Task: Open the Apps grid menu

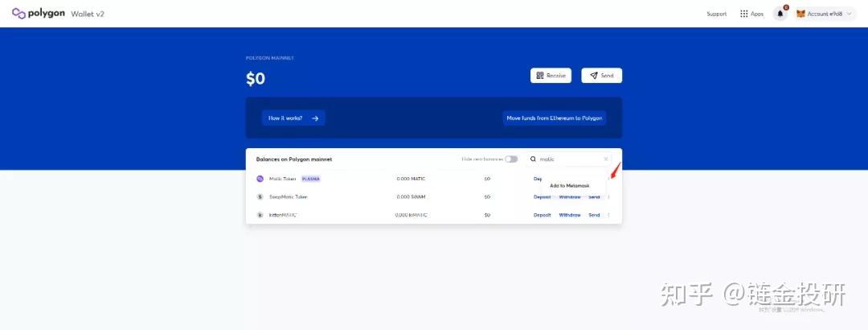Action: click(751, 14)
